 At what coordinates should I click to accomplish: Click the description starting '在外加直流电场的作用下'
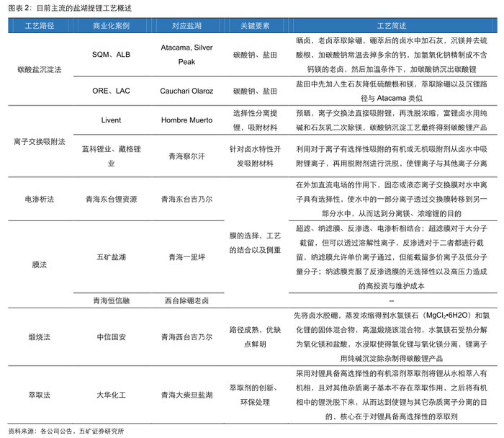392,200
